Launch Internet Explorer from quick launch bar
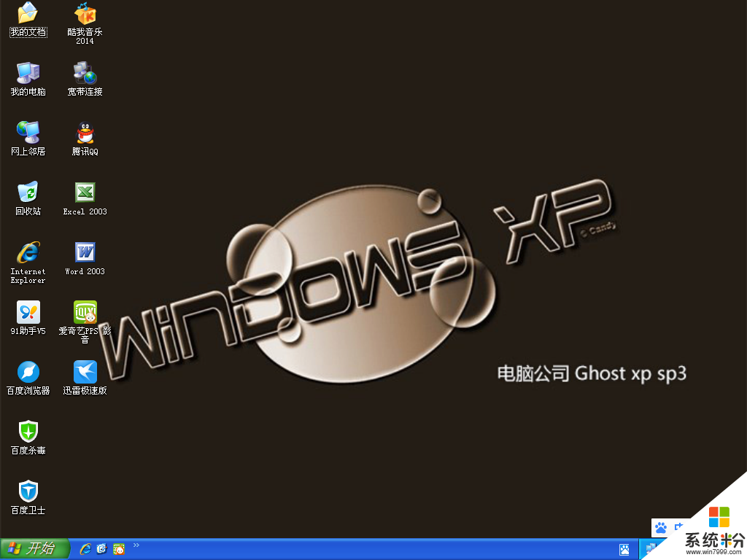Screen dimensions: 747x560 coord(85,549)
